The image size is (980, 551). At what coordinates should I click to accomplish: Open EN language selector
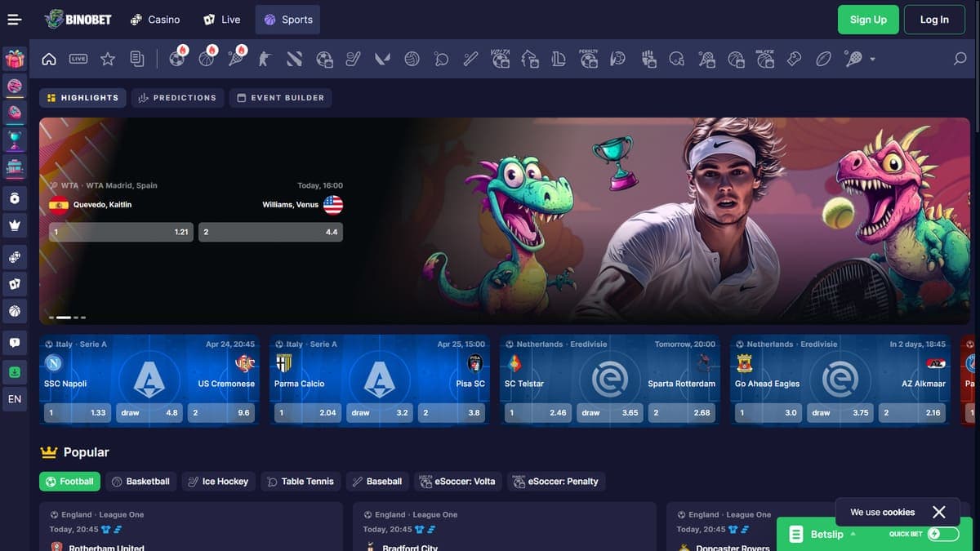[x=15, y=399]
